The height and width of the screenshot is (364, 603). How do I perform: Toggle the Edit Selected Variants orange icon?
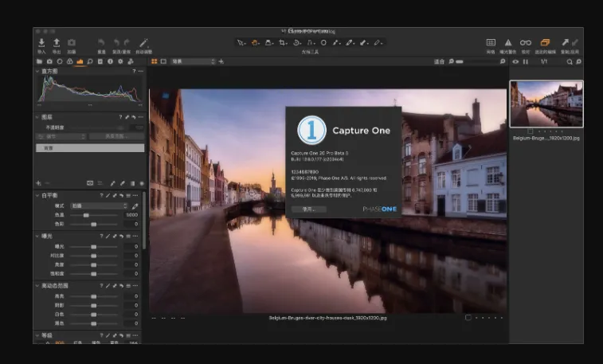click(x=545, y=43)
